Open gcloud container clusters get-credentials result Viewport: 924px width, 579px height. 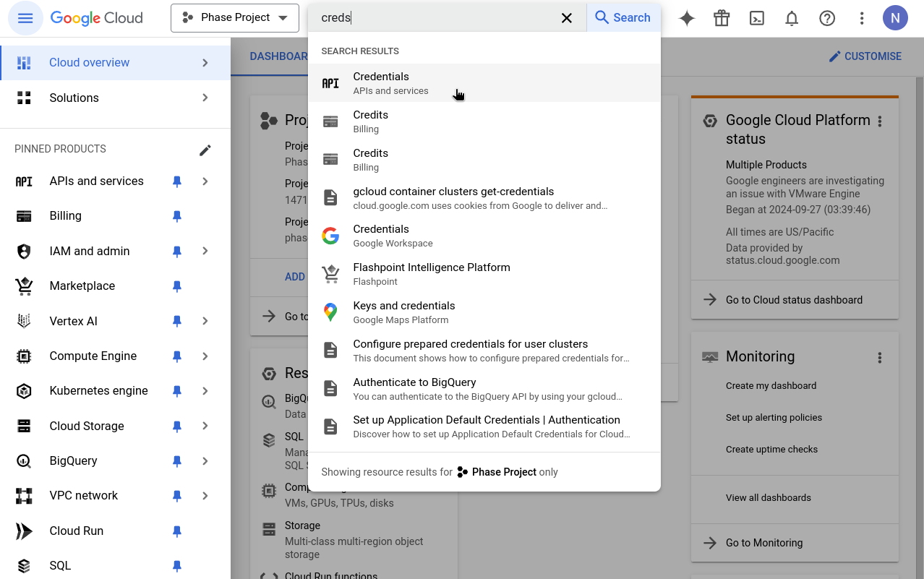484,198
